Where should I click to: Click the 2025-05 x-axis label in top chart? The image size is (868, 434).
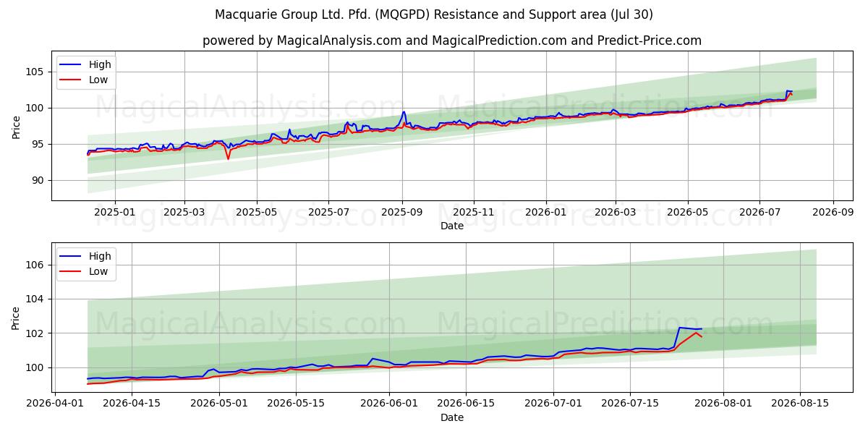point(257,213)
